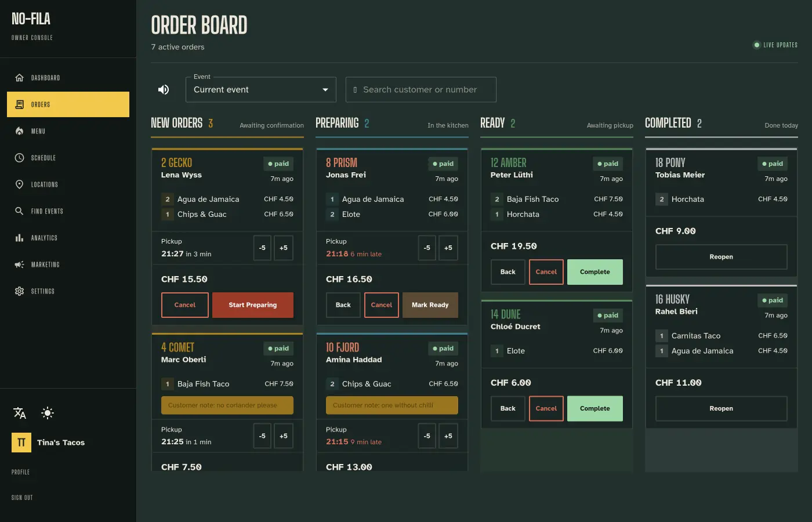Subtract 5 minutes from GECKO pickup
812x522 pixels.
(262, 248)
